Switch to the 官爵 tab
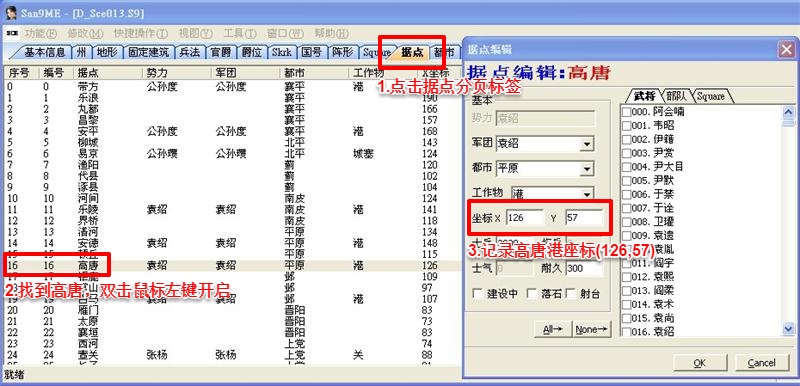Viewport: 800px width, 386px height. point(222,52)
